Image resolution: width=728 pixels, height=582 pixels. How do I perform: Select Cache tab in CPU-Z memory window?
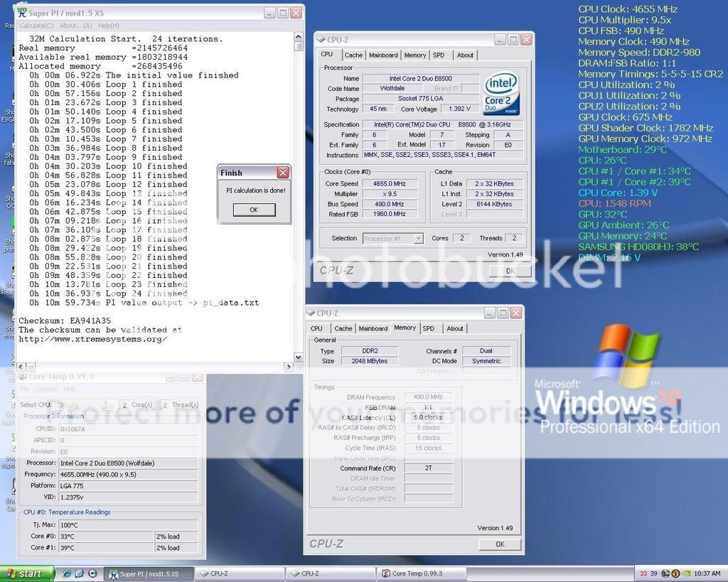pyautogui.click(x=343, y=328)
